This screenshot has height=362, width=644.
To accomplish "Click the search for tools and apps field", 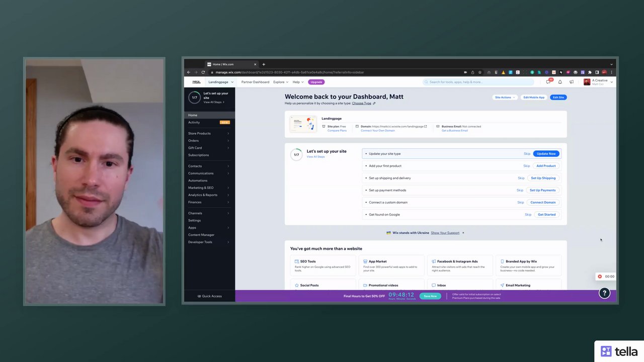I will pos(478,82).
